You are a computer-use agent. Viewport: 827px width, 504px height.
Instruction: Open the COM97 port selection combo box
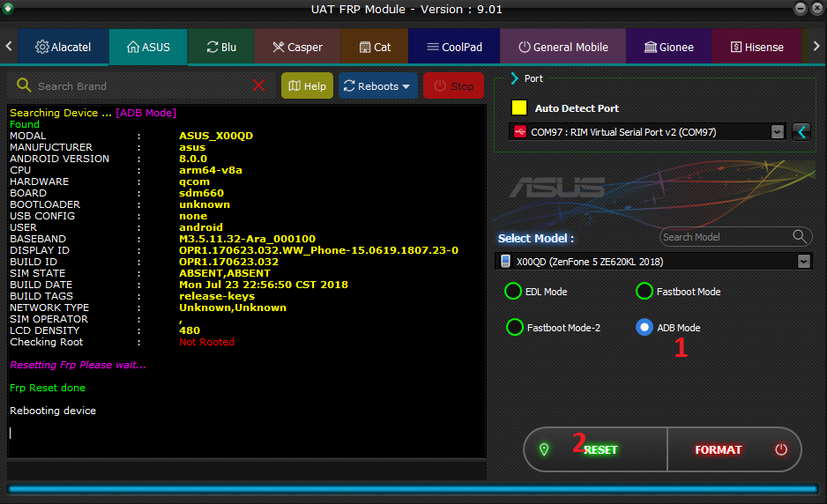tap(646, 132)
